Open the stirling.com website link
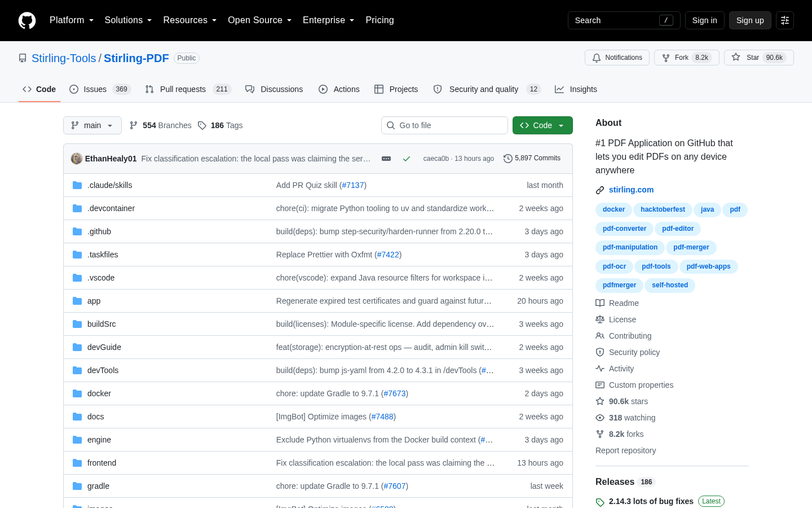This screenshot has width=812, height=508. [x=631, y=190]
